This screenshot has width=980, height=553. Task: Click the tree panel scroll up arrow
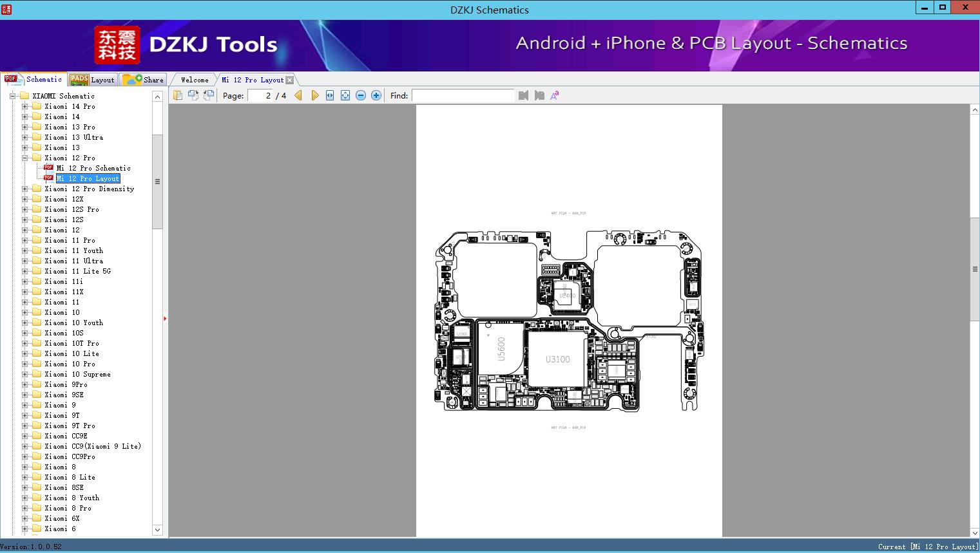pyautogui.click(x=157, y=96)
